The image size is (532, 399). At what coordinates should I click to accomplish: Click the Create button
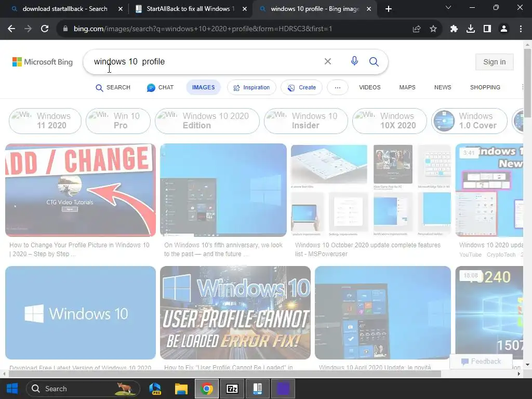click(x=301, y=87)
